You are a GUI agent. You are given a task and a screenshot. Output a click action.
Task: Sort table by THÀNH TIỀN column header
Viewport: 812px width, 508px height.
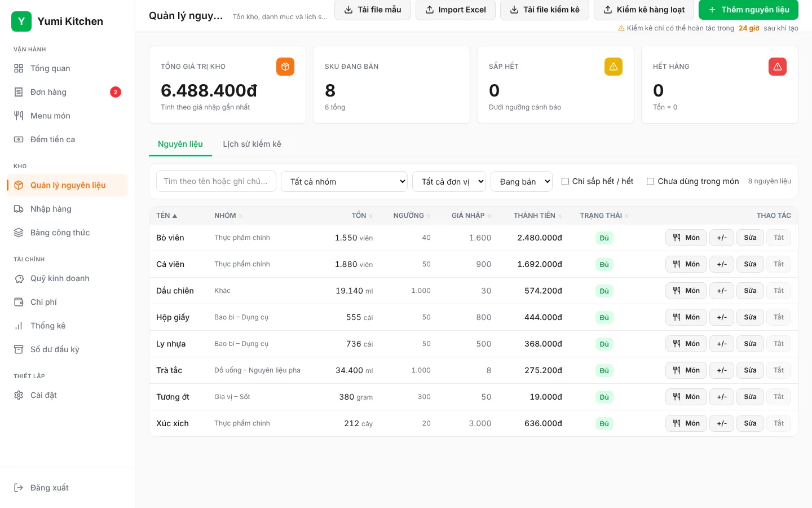click(x=537, y=216)
